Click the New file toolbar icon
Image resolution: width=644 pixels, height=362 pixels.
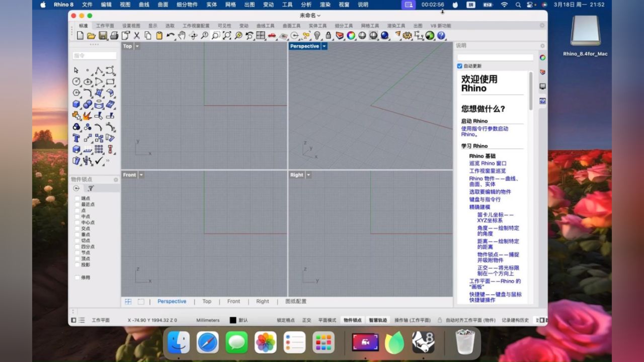80,35
